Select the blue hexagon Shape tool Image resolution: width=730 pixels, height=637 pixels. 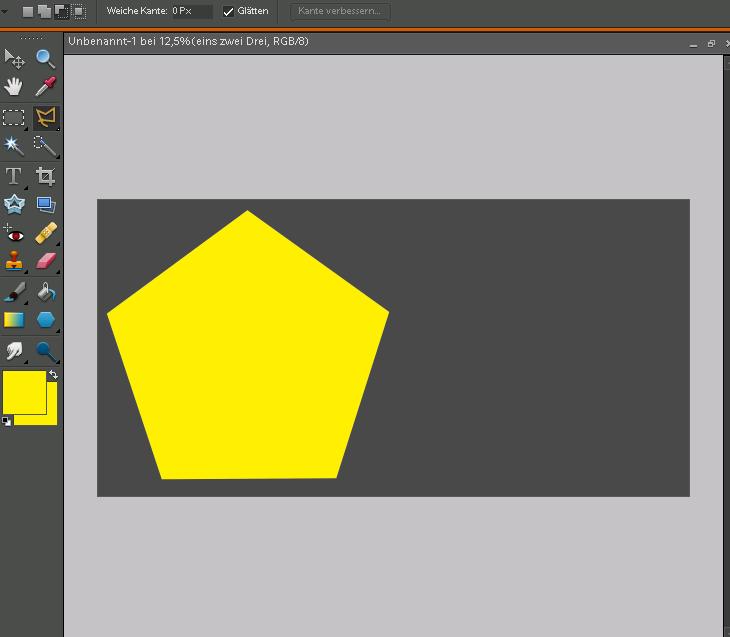(x=46, y=320)
